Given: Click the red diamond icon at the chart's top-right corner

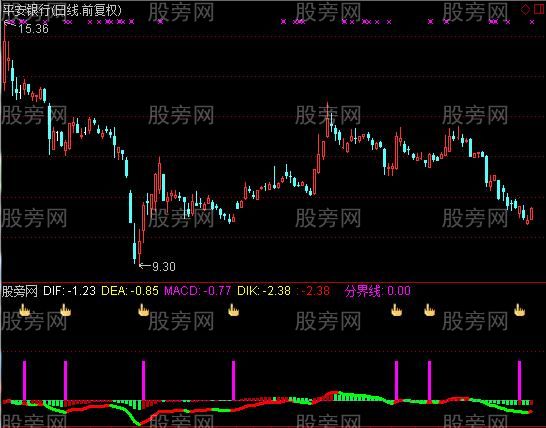Looking at the screenshot, I should coord(525,9).
